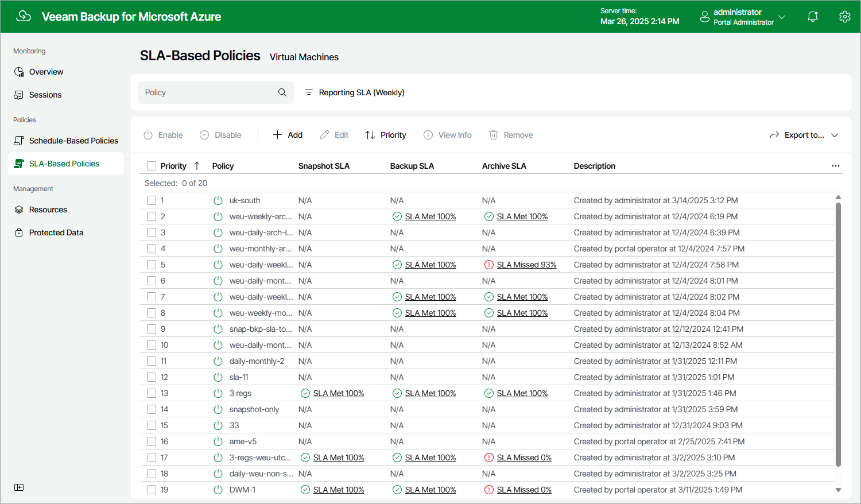Check the box for priority 11 daily-monthly-2
861x504 pixels.
pyautogui.click(x=152, y=361)
